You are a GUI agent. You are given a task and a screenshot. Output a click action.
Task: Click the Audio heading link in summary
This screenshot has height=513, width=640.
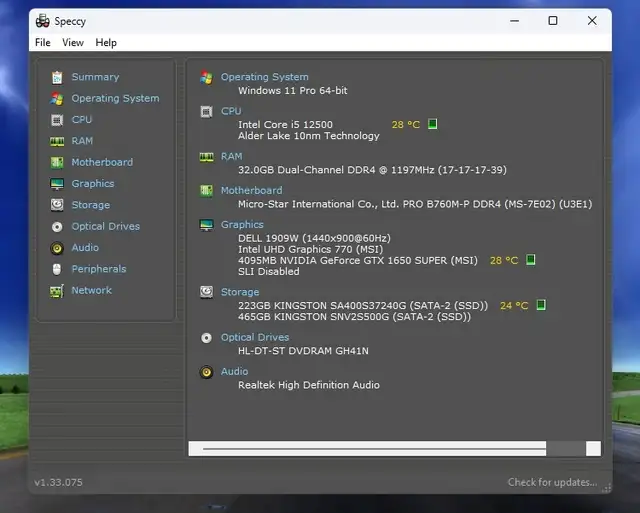(x=234, y=371)
